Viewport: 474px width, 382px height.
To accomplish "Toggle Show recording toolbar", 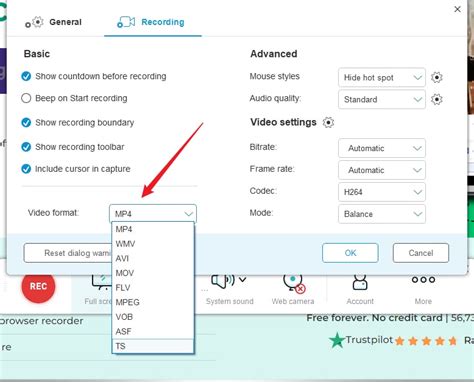I will (26, 147).
